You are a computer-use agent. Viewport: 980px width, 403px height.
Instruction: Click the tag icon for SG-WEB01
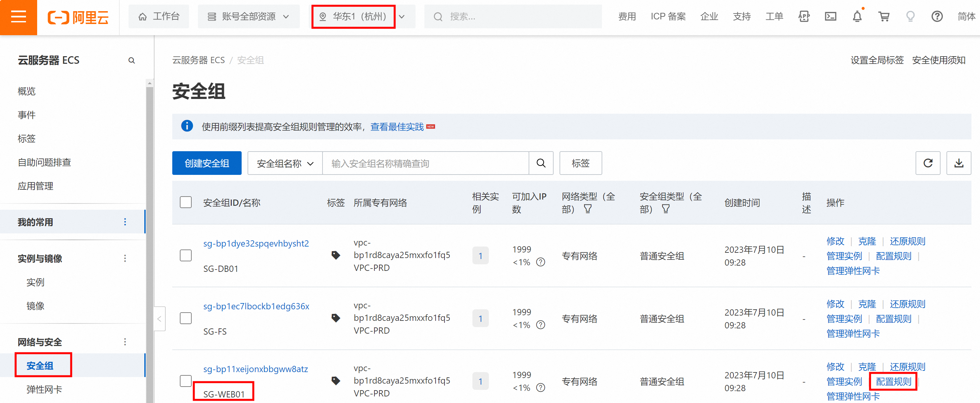[336, 381]
